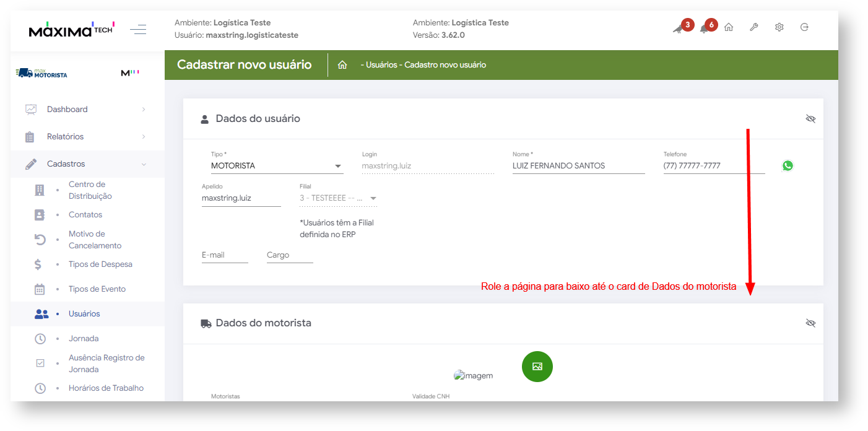Open Tipos de Evento menu item
The width and height of the screenshot is (868, 431).
coord(97,289)
